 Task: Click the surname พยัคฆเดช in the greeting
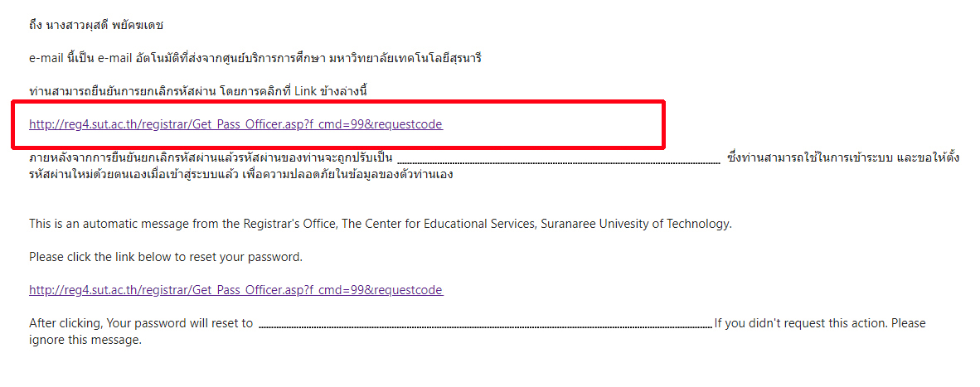(x=137, y=25)
